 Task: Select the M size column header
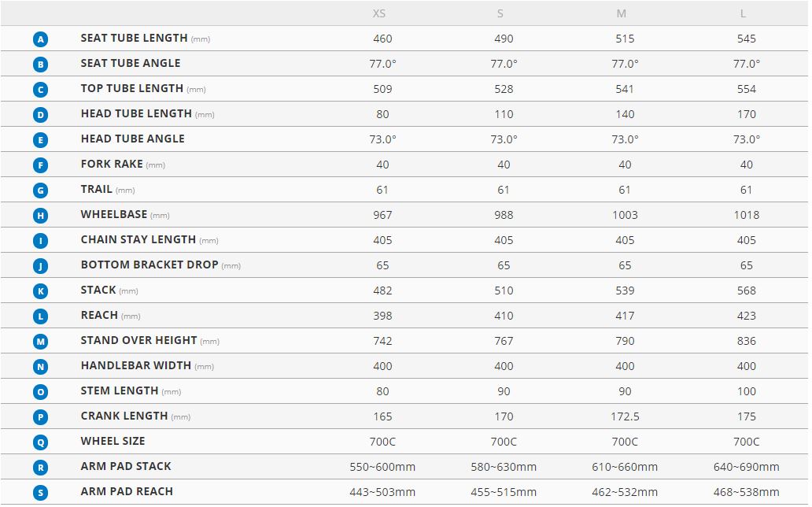[x=622, y=13]
